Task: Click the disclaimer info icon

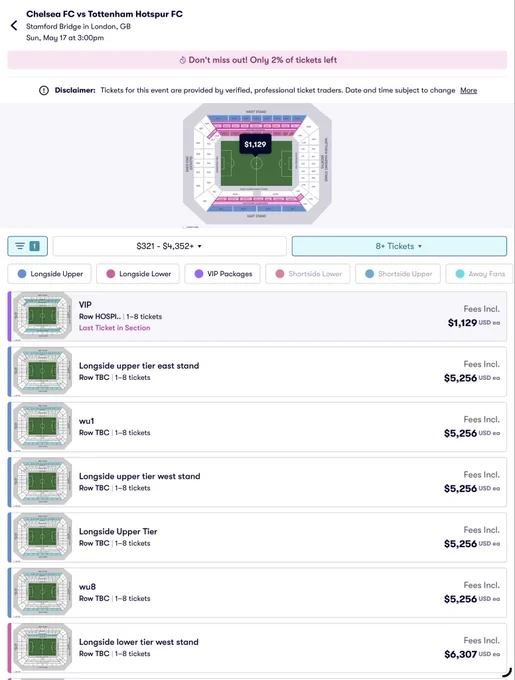Action: pyautogui.click(x=44, y=90)
